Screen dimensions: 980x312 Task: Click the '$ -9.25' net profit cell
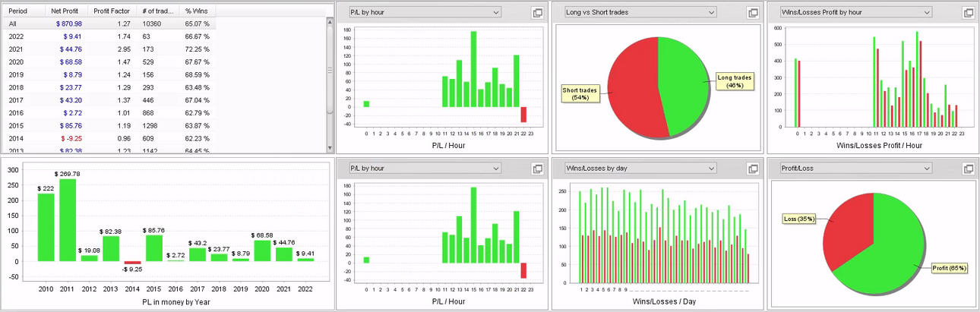pyautogui.click(x=71, y=138)
